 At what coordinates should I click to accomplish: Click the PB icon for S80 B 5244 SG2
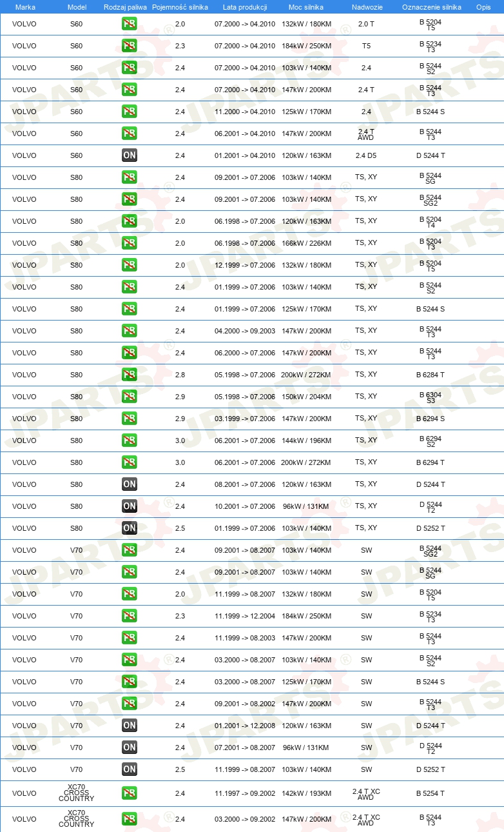[x=129, y=200]
